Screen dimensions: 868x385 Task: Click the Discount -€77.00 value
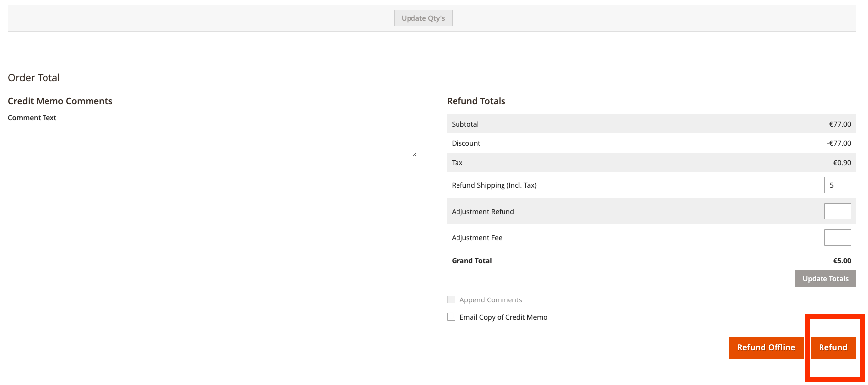(839, 143)
